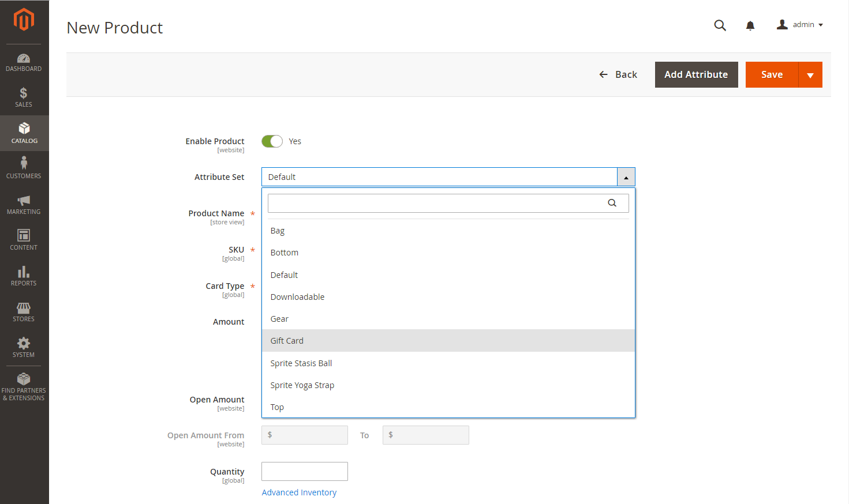This screenshot has height=504, width=849.
Task: Click the Quantity input field
Action: pos(304,471)
